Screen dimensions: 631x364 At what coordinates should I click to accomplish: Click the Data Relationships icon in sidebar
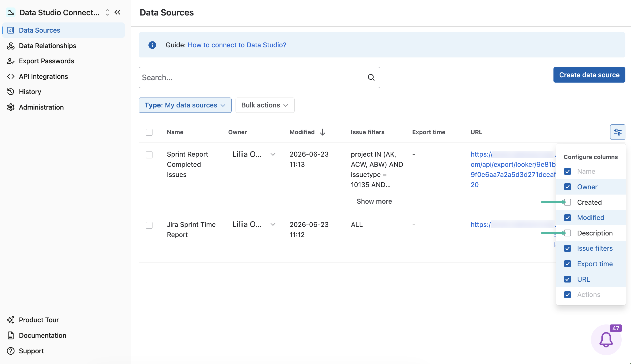pos(11,46)
